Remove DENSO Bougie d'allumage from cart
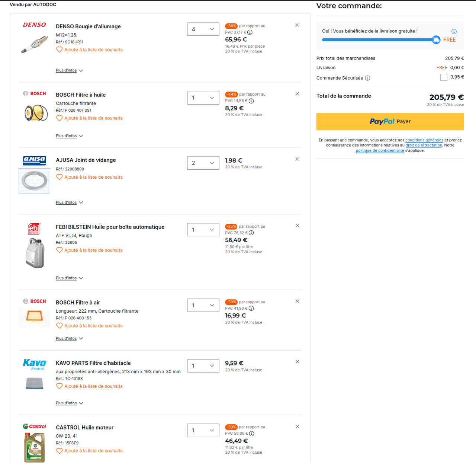This screenshot has height=463, width=476. [x=297, y=25]
